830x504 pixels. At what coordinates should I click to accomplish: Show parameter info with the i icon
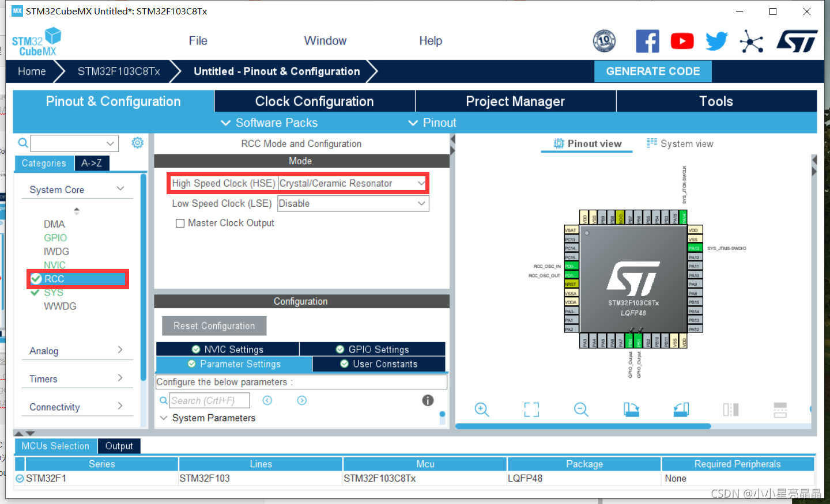click(x=428, y=400)
